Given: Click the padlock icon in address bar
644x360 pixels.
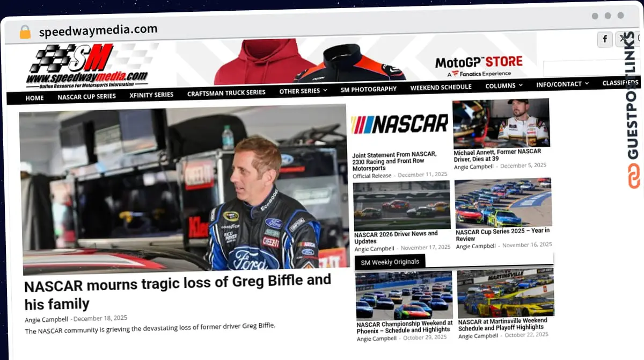Looking at the screenshot, I should tap(25, 32).
